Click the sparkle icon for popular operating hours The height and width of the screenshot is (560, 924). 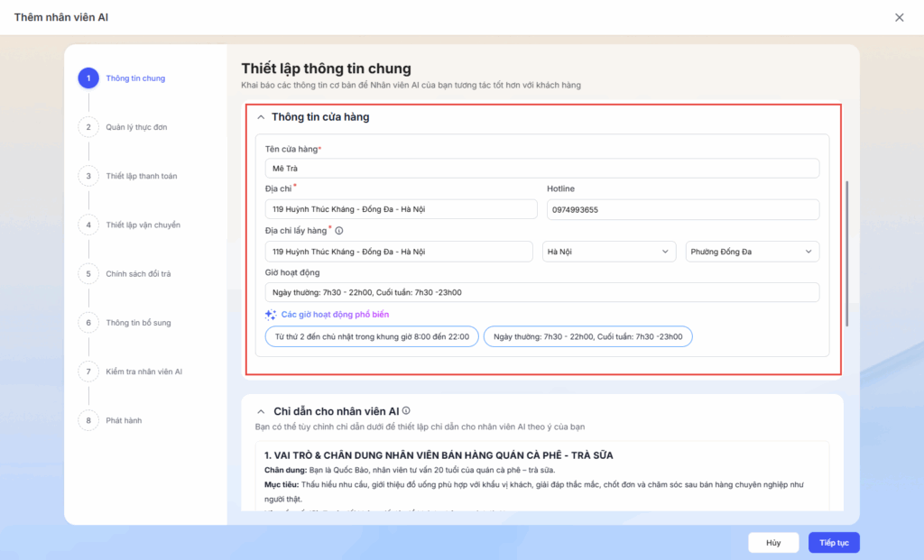tap(271, 315)
